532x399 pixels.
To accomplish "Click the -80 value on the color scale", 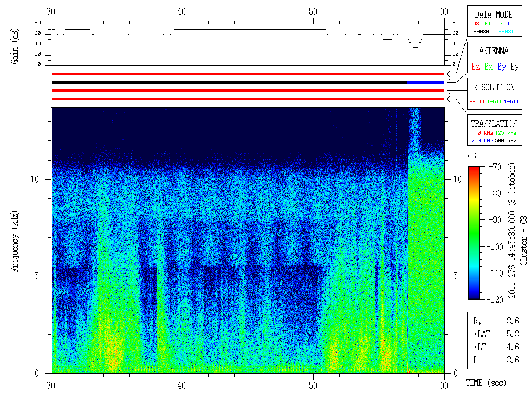I will click(495, 193).
